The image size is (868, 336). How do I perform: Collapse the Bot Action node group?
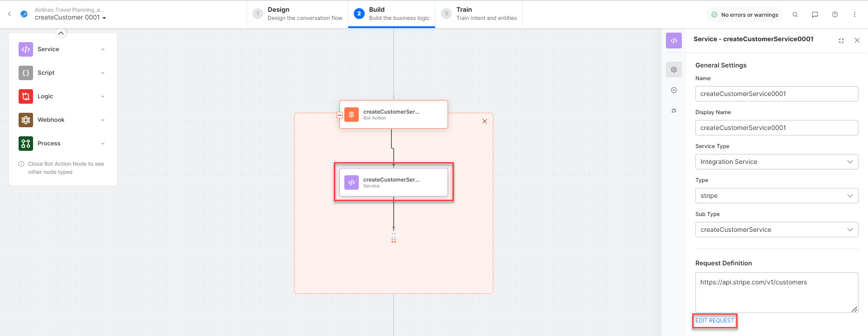click(x=340, y=115)
